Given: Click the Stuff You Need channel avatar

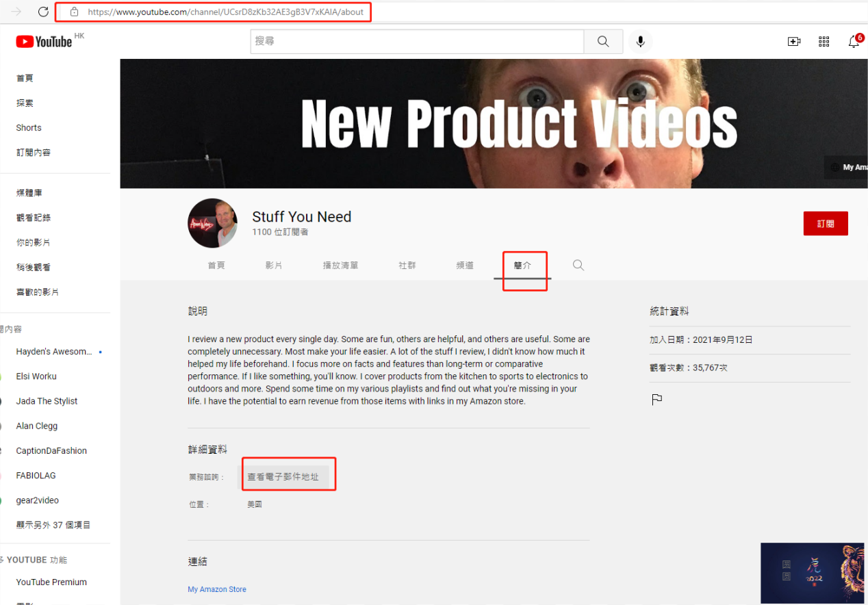Looking at the screenshot, I should pos(212,223).
